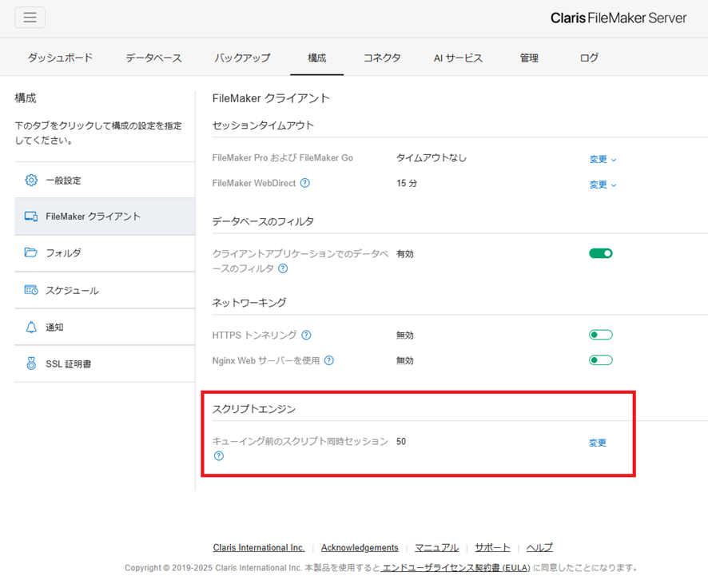
Task: Select SSL 証明書 in the sidebar
Action: (x=105, y=364)
